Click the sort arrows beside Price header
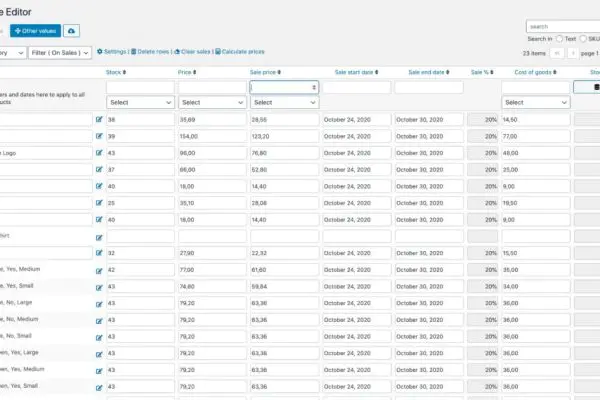Screen dimensions: 600x400 194,72
